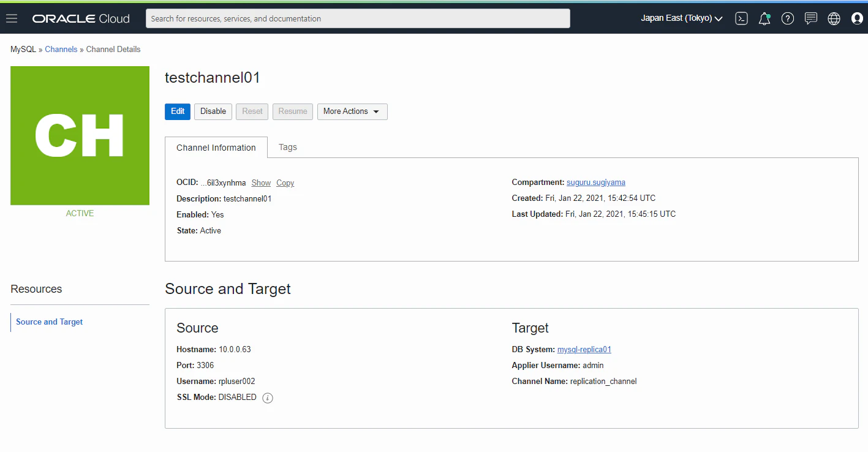The width and height of the screenshot is (868, 452).
Task: Click the Created timestamp value
Action: pyautogui.click(x=600, y=198)
